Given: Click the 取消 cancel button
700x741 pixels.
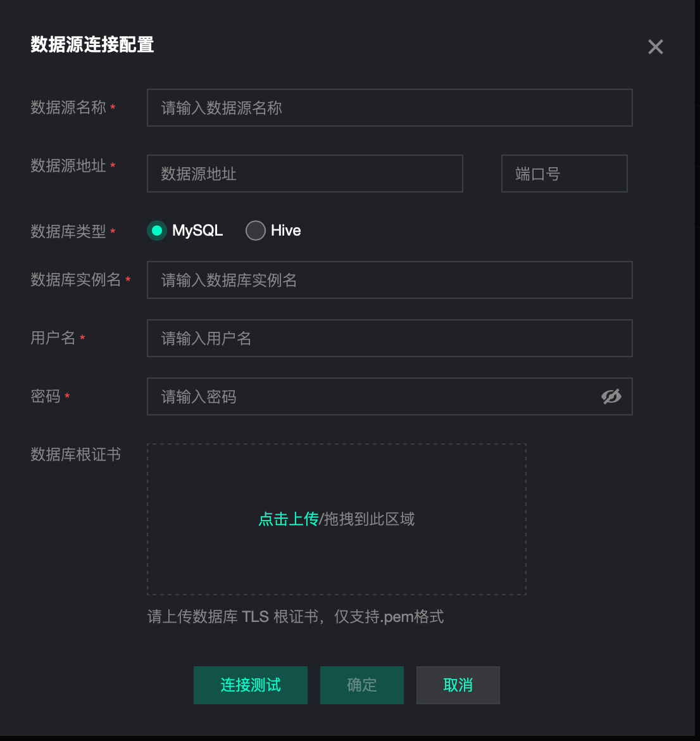Looking at the screenshot, I should click(x=458, y=685).
